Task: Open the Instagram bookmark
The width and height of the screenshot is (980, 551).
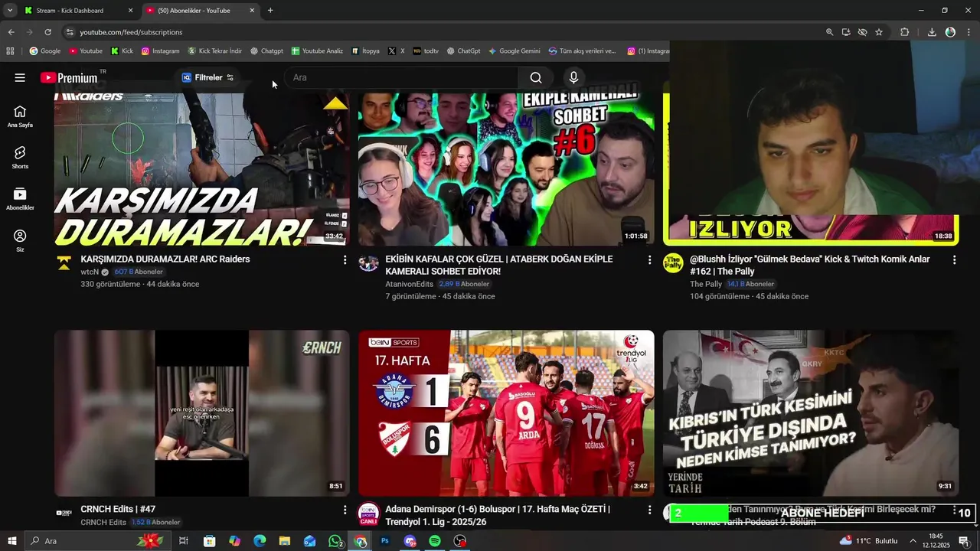Action: [160, 51]
